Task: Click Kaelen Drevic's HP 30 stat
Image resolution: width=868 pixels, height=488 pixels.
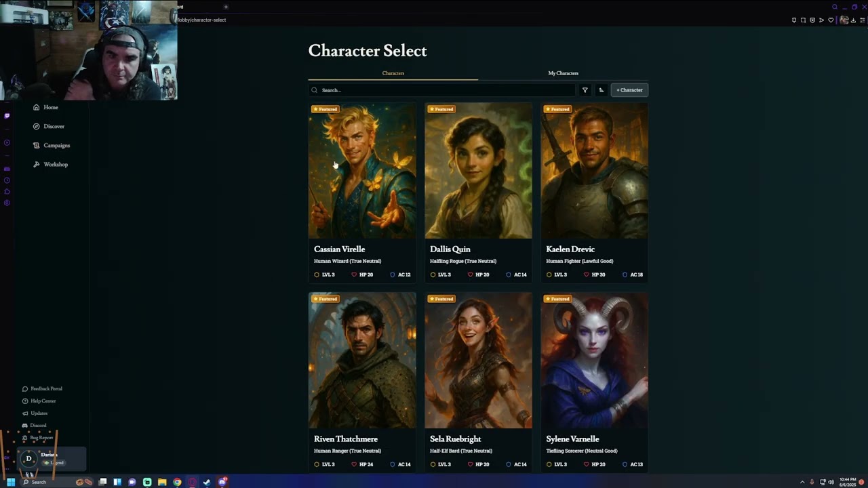Action: [595, 274]
